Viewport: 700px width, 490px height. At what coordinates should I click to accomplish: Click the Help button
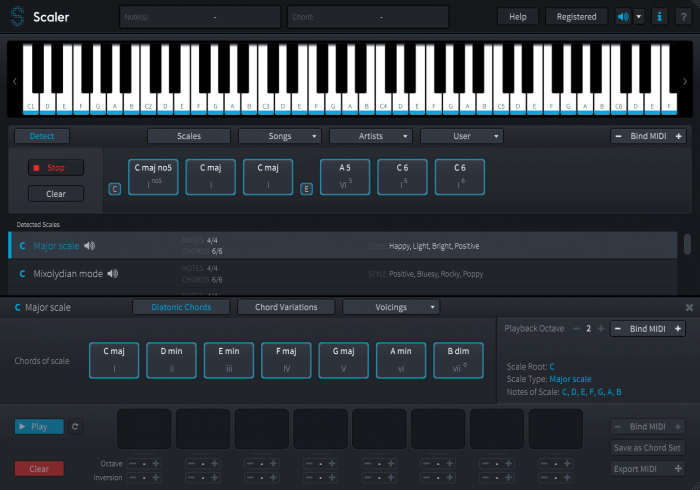(518, 17)
